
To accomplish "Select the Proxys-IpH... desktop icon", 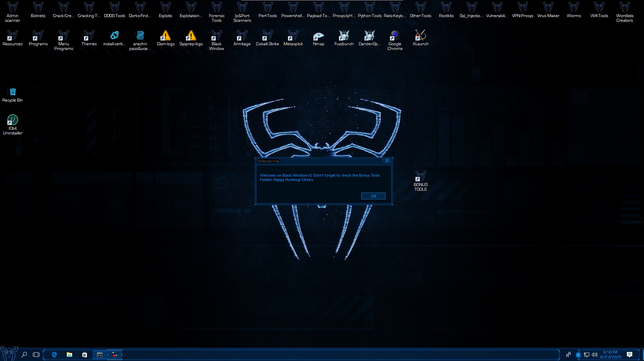I will [344, 10].
